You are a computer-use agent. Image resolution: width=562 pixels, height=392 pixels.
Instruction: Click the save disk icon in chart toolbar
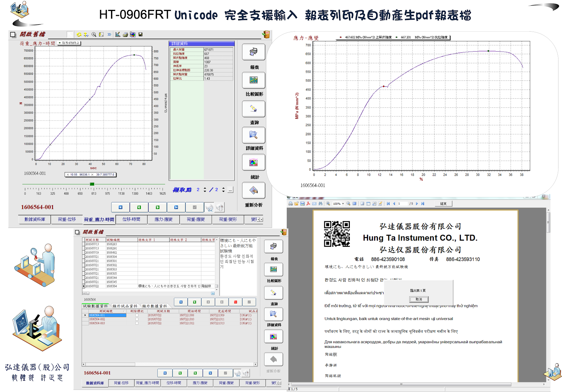pos(140,34)
